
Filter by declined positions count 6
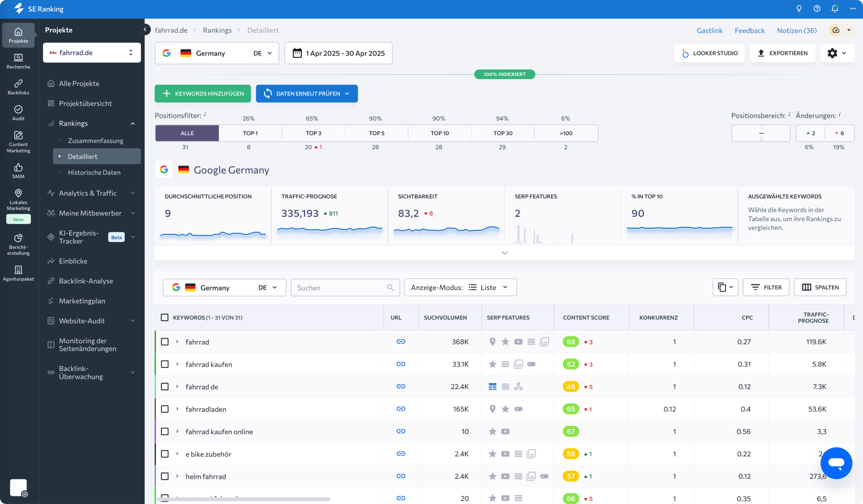pos(839,133)
